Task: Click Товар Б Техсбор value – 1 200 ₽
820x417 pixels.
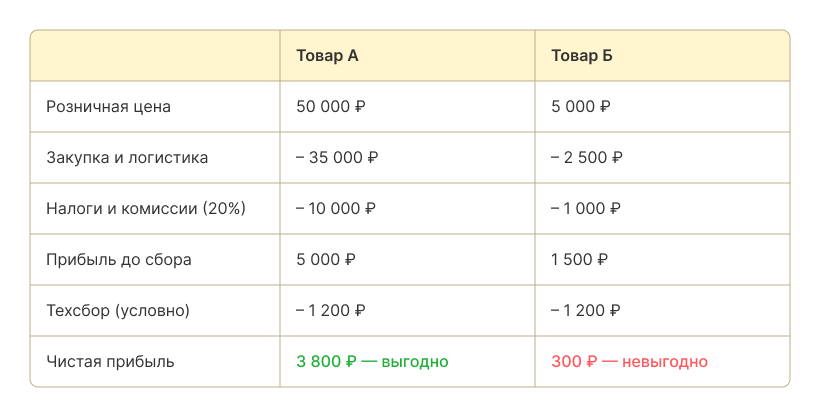Action: [585, 311]
